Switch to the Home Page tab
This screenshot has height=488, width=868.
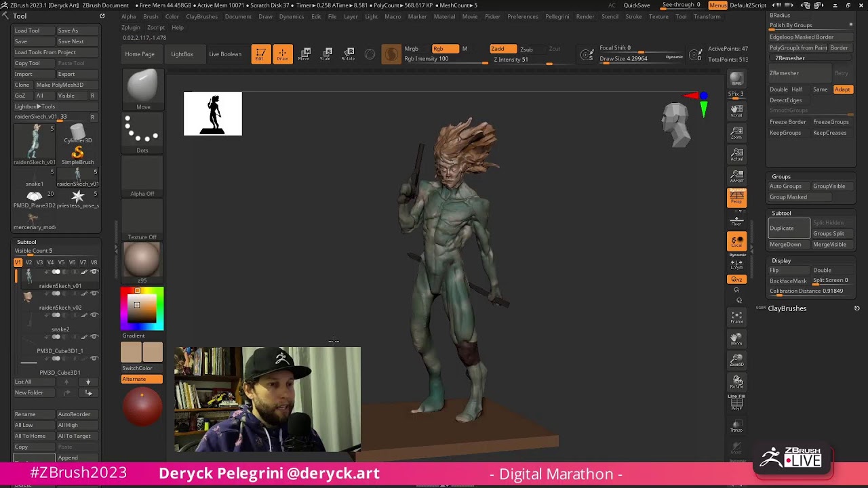(140, 54)
